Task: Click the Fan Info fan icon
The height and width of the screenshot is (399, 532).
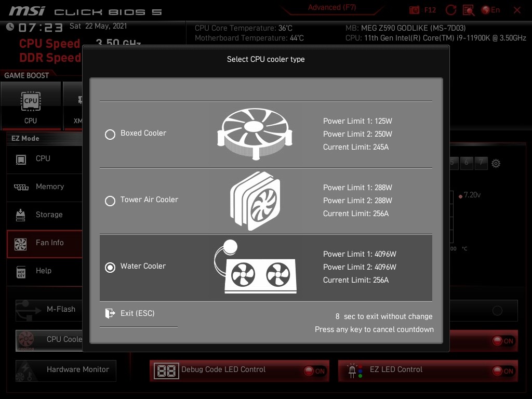Action: pyautogui.click(x=20, y=244)
